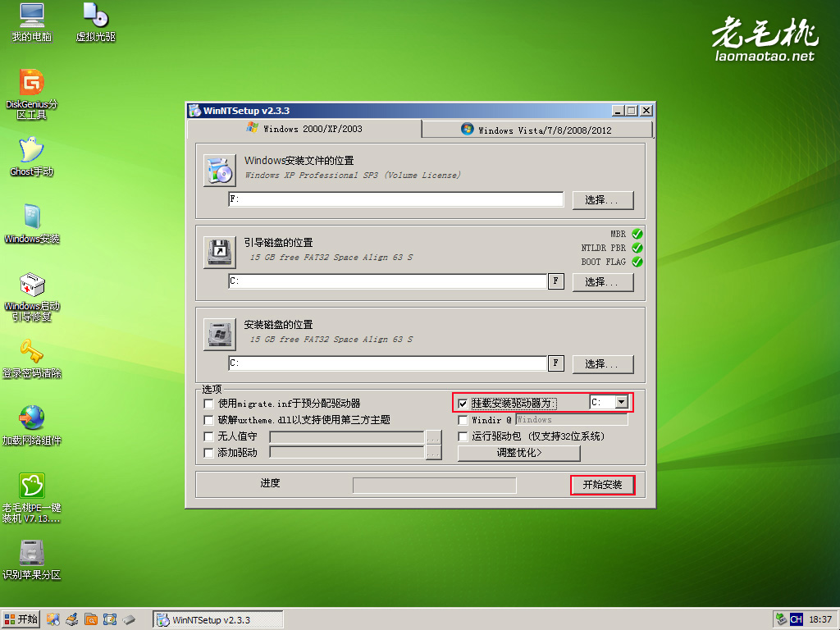Toggle the 无人值守 checkbox
Image resolution: width=840 pixels, height=630 pixels.
(209, 436)
